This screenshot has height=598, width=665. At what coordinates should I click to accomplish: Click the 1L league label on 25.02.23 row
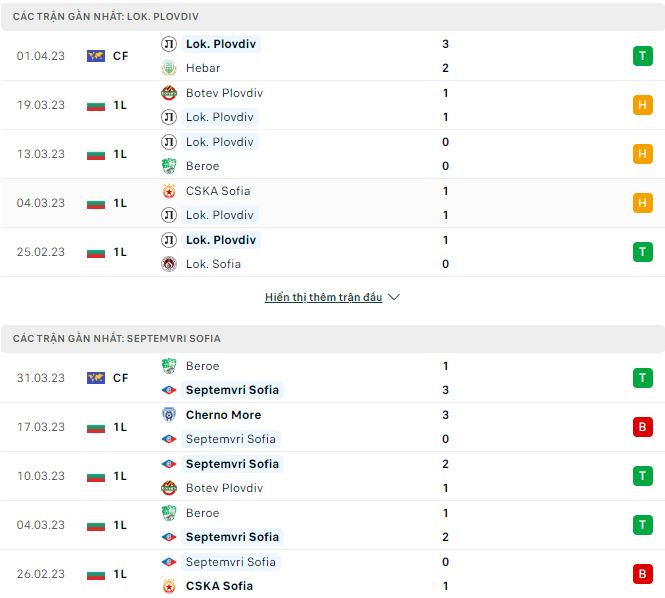120,252
